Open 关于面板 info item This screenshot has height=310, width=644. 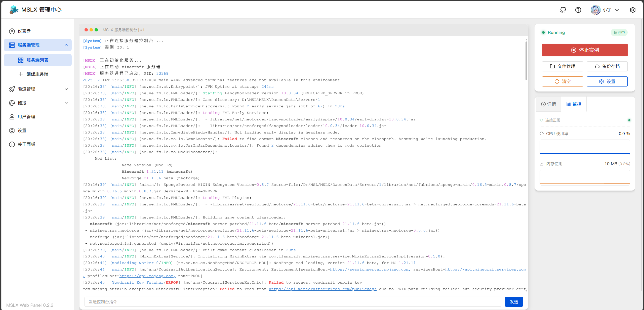tap(26, 144)
